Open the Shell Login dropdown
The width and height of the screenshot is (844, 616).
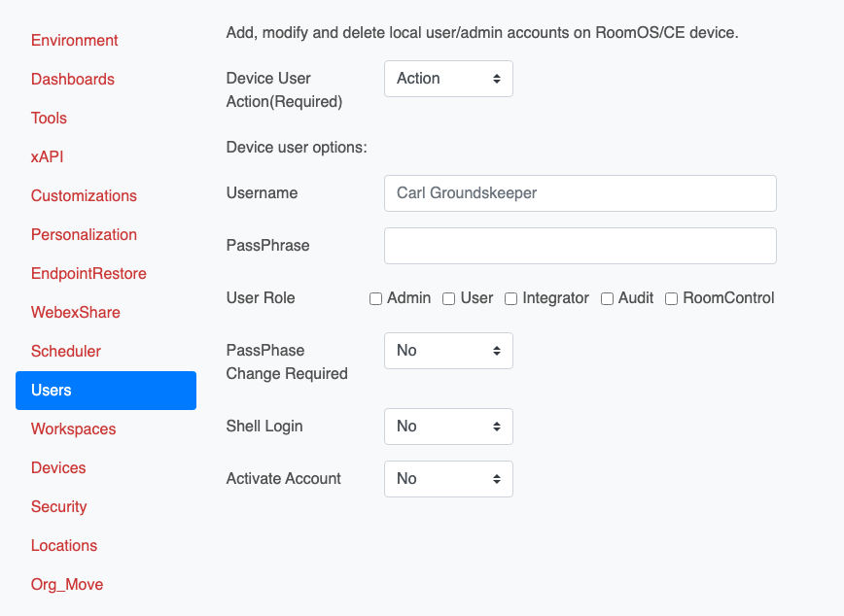coord(448,427)
